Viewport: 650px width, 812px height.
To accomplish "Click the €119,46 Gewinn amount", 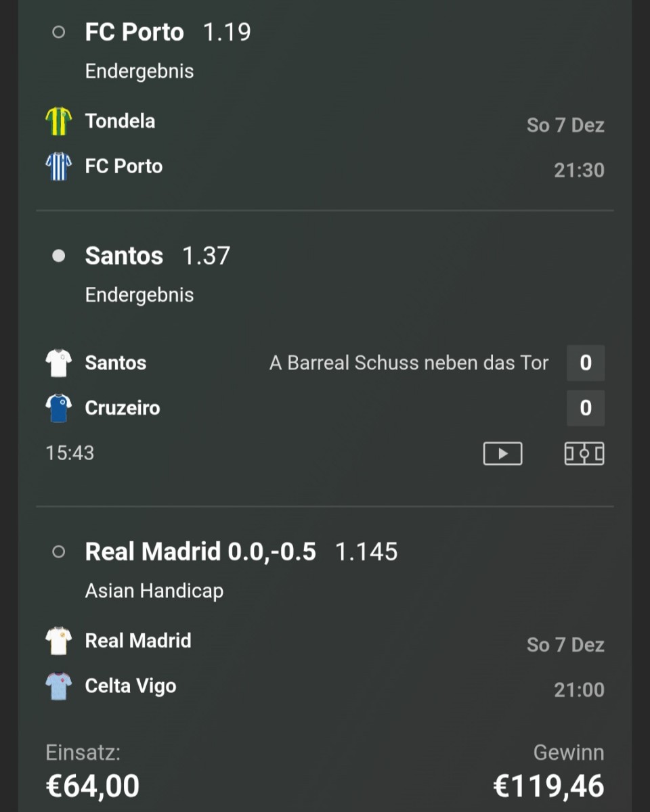I will pos(548,786).
